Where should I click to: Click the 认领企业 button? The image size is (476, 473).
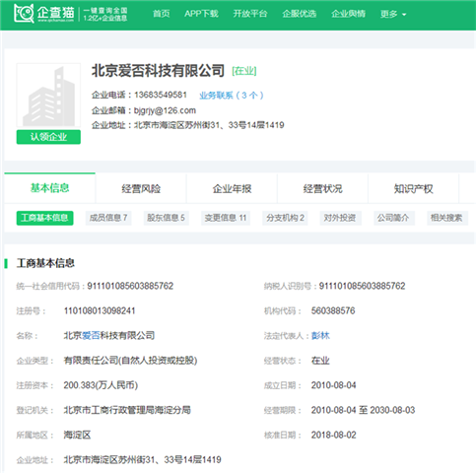[48, 137]
